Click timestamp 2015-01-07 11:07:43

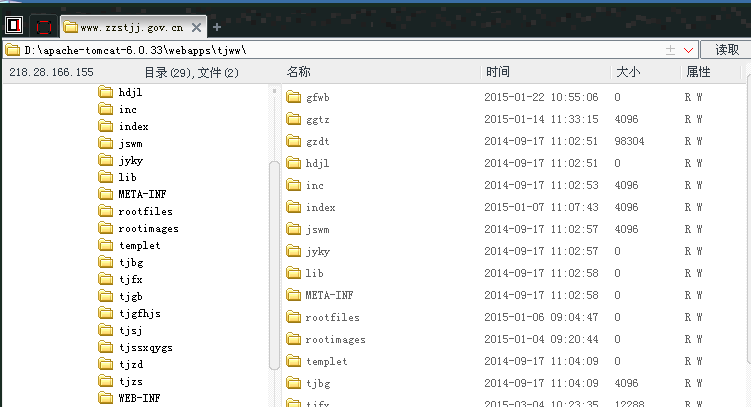pos(541,207)
